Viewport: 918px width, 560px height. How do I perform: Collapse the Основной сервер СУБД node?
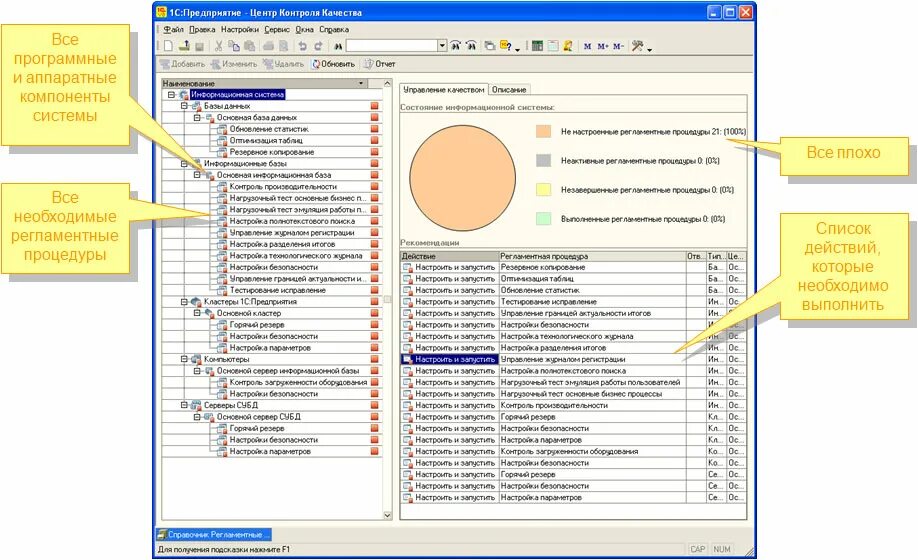197,417
